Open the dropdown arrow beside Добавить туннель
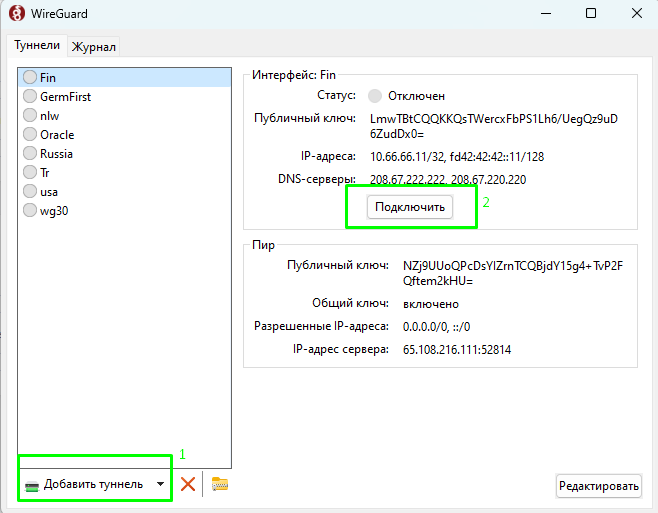The image size is (658, 513). [160, 485]
